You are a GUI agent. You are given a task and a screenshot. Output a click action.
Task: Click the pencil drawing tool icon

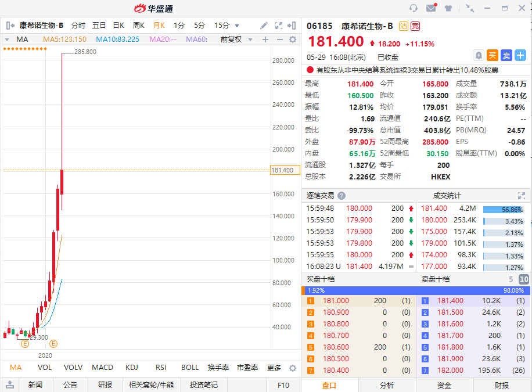(x=264, y=26)
